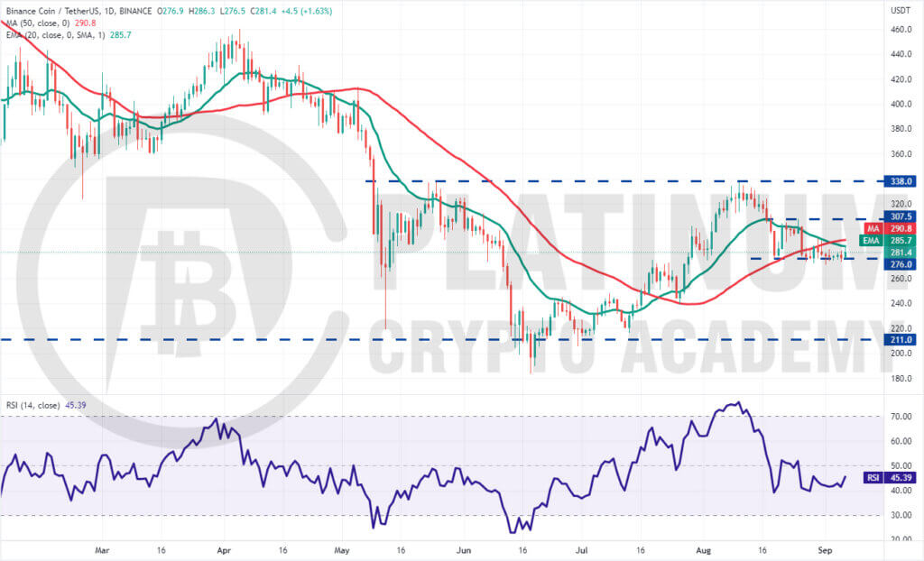924x561 pixels.
Task: Click the RSI 45.39 value tag
Action: tap(890, 477)
